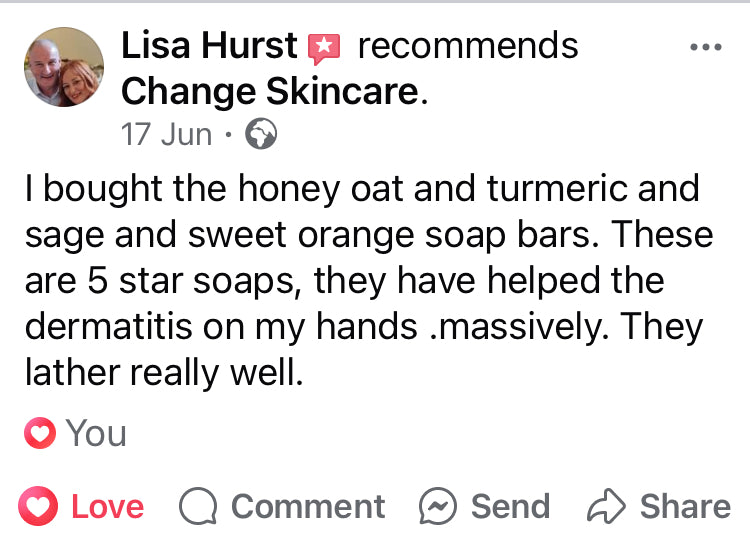Click the Comment speech bubble icon
This screenshot has height=543, width=750.
click(x=198, y=506)
